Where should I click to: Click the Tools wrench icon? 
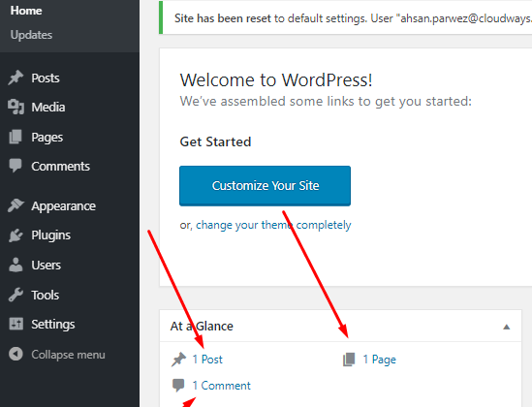(x=16, y=295)
